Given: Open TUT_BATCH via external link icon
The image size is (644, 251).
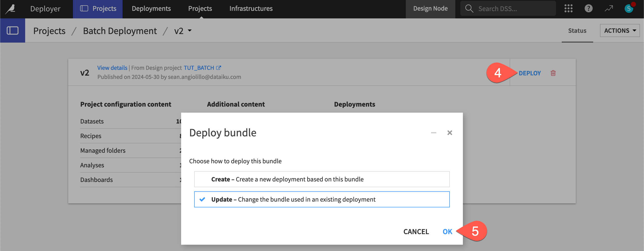Looking at the screenshot, I should click(219, 67).
